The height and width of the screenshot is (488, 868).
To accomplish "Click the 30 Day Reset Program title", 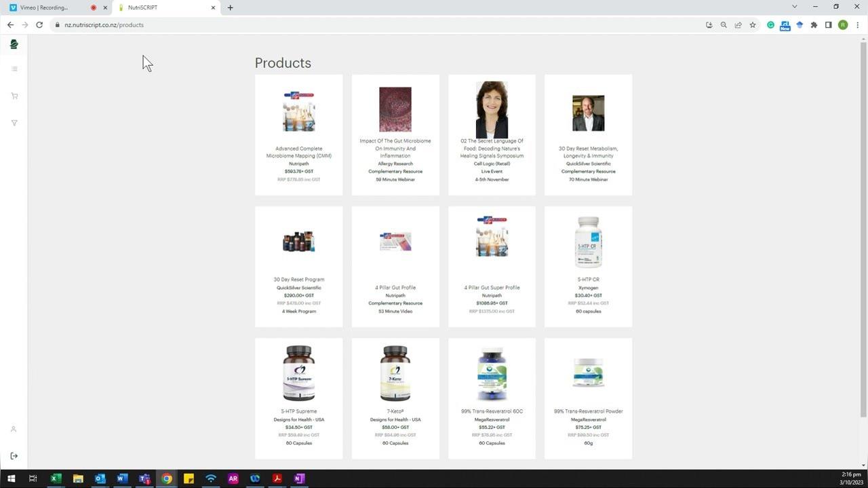I will pyautogui.click(x=299, y=280).
